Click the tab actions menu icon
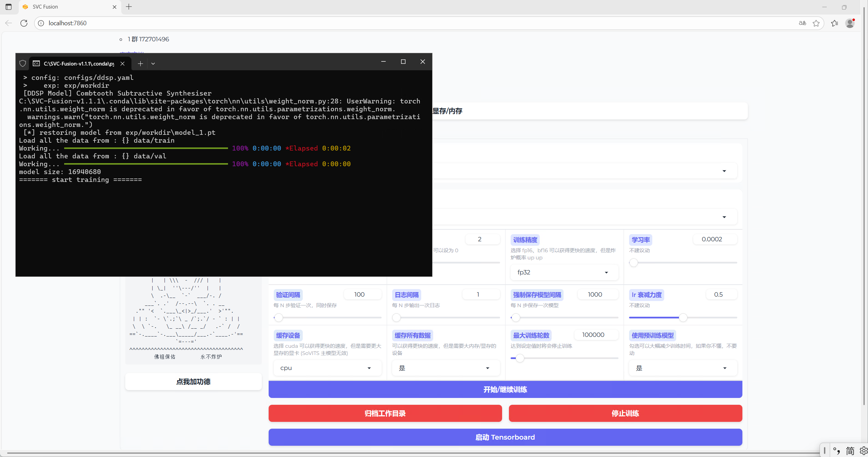 (9, 7)
